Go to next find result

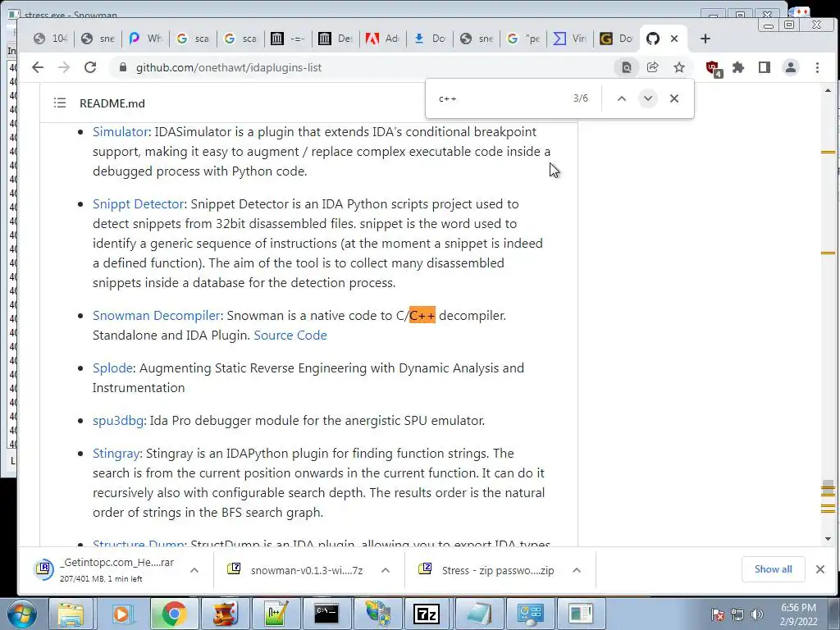click(648, 98)
